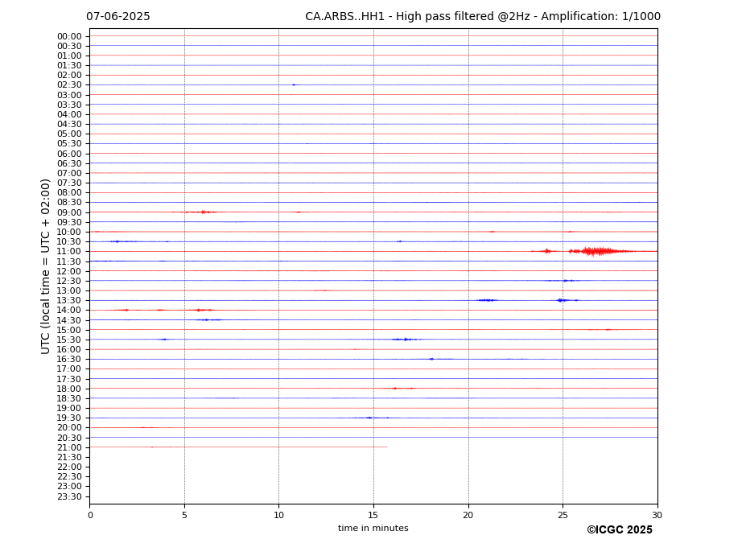Click the blue event near minute 25 at 12:30
The width and height of the screenshot is (746, 560).
click(x=567, y=281)
